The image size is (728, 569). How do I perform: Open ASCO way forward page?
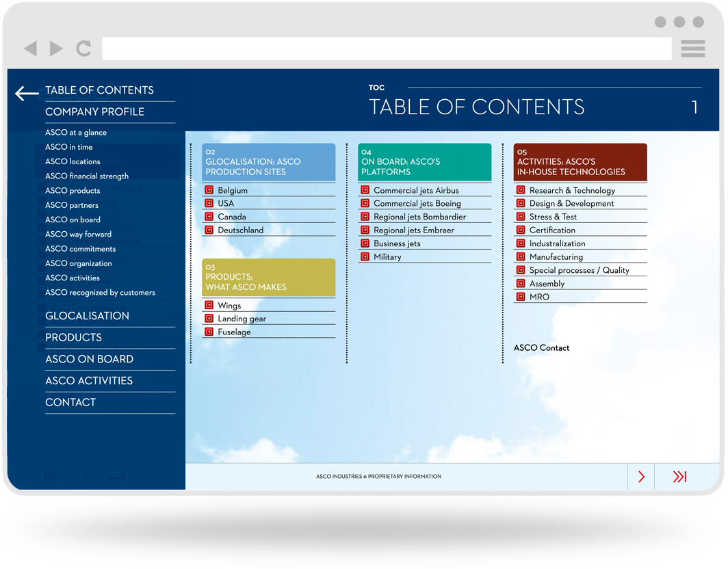pos(78,235)
